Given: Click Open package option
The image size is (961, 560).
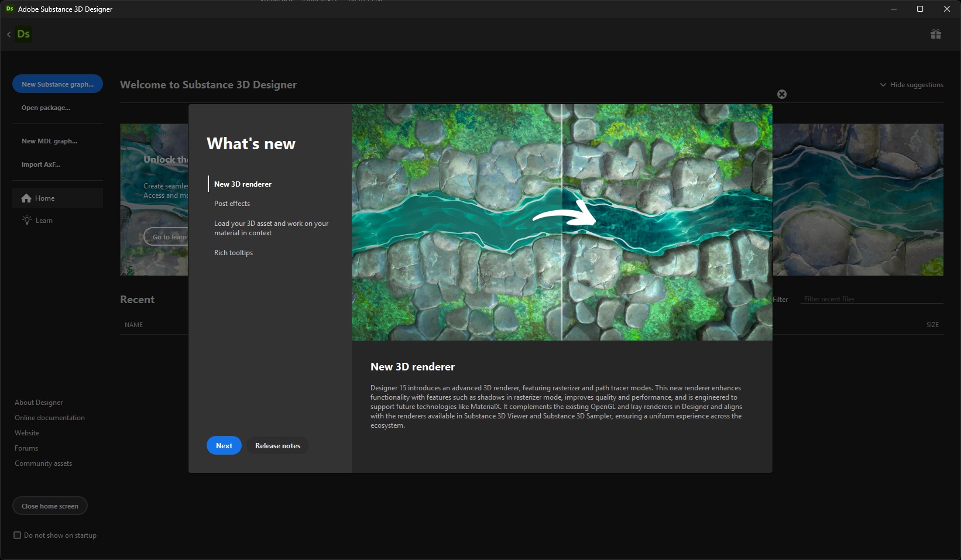Looking at the screenshot, I should pos(46,108).
